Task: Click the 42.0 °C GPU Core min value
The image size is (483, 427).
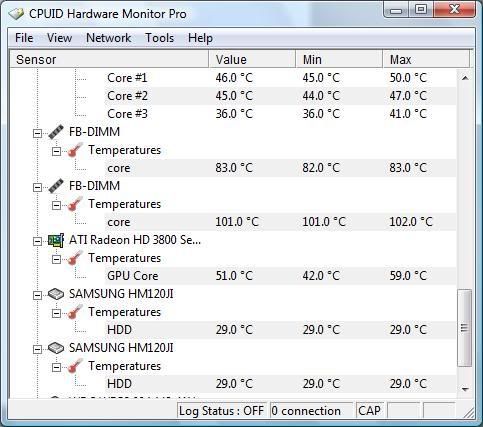Action: (321, 276)
